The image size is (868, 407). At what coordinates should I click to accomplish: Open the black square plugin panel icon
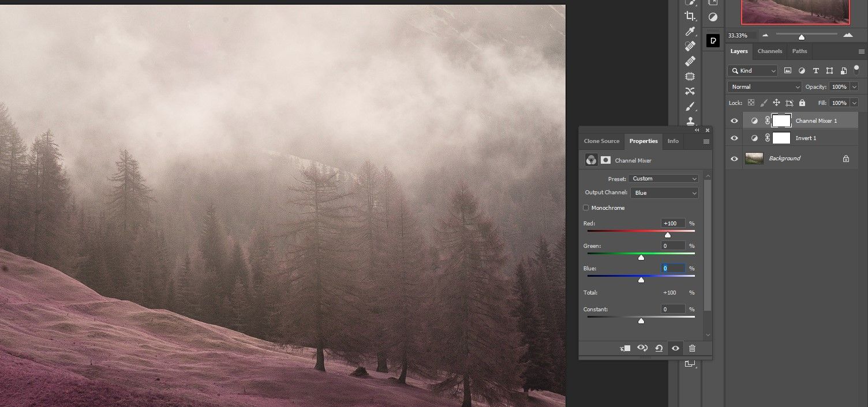point(713,40)
